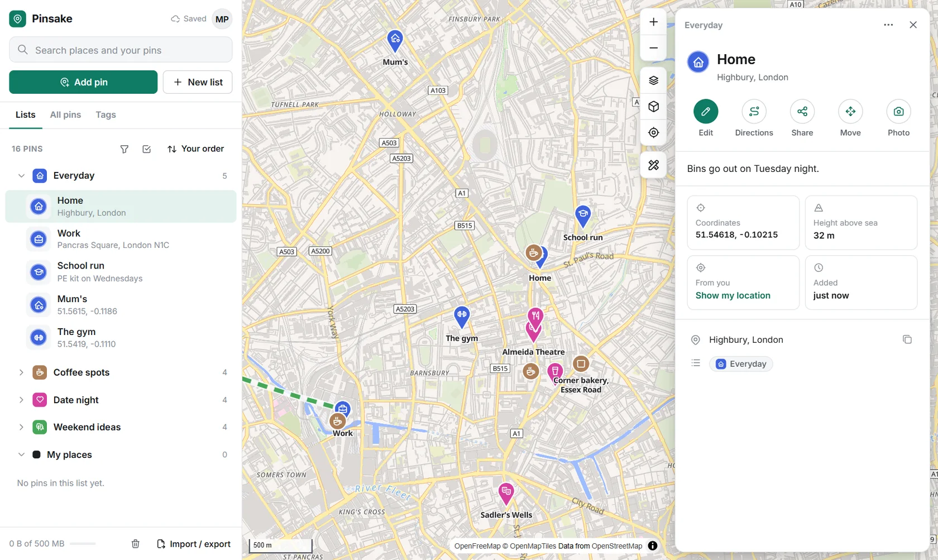This screenshot has width=938, height=560.
Task: Open the more options ellipsis menu
Action: tap(888, 25)
